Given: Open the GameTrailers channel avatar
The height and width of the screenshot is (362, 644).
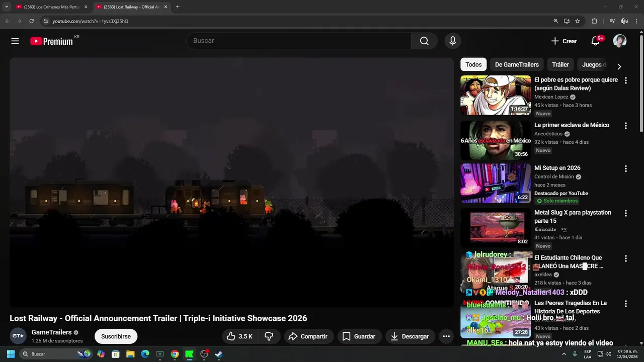Looking at the screenshot, I should point(18,336).
